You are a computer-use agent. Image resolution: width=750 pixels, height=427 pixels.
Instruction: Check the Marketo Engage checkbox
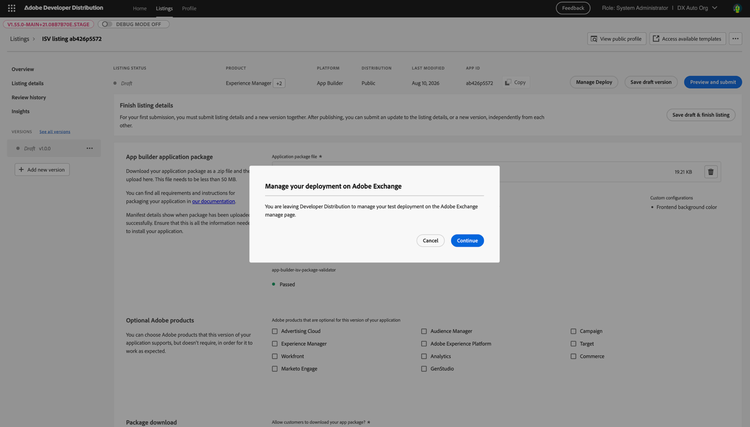pyautogui.click(x=275, y=369)
